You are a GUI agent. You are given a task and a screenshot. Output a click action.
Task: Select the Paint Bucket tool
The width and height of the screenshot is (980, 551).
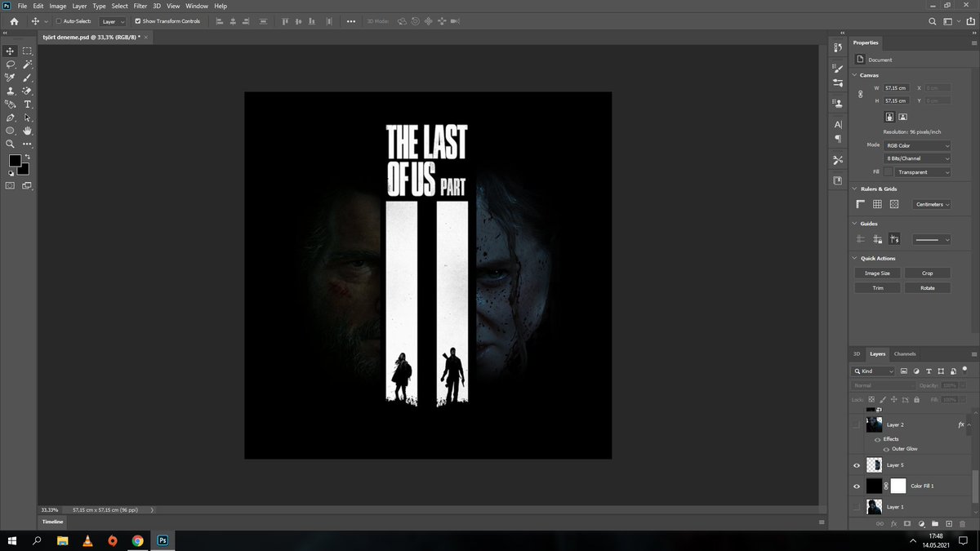(11, 104)
